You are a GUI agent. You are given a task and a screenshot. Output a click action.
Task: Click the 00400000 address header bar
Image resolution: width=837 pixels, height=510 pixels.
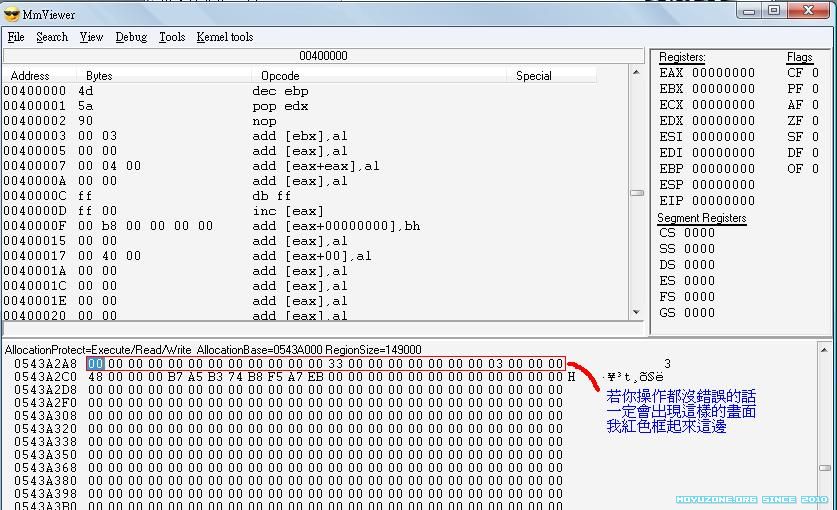323,56
